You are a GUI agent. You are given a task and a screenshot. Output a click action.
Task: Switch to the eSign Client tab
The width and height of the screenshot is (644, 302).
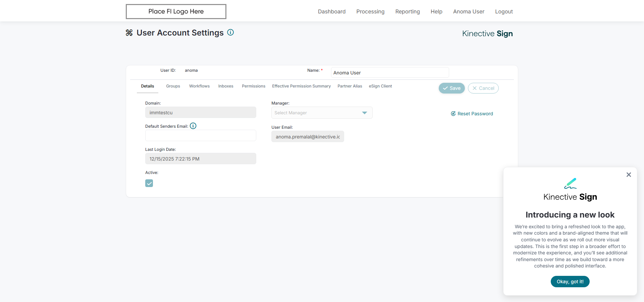coord(380,86)
